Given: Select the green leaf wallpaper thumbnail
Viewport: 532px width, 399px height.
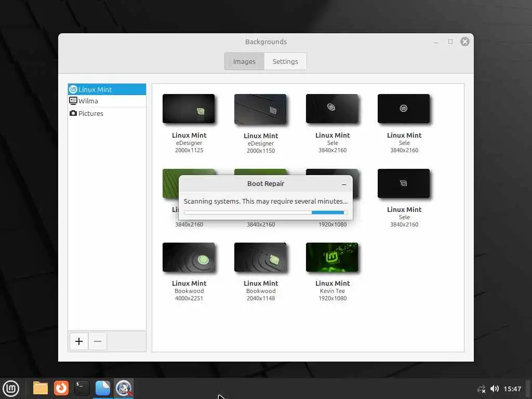Looking at the screenshot, I should 170,183.
